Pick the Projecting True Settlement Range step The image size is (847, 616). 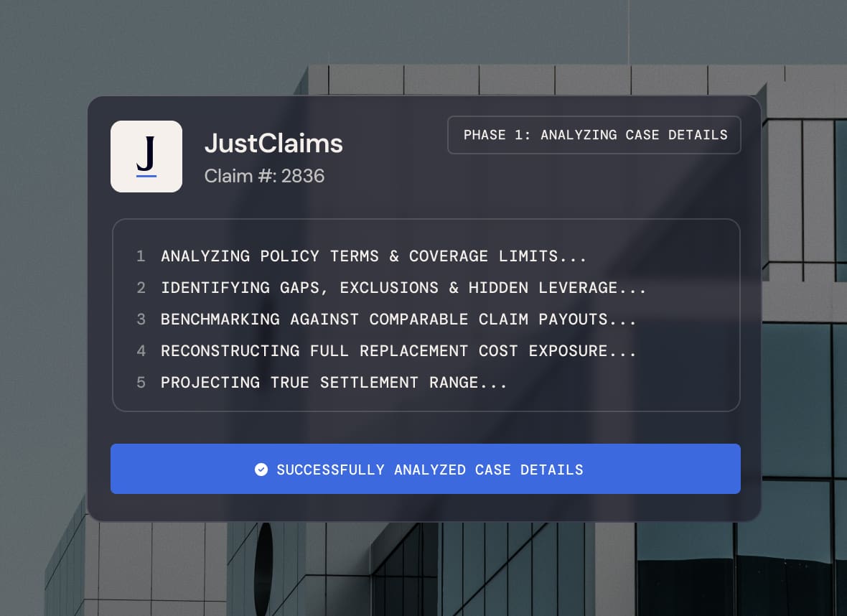(334, 383)
